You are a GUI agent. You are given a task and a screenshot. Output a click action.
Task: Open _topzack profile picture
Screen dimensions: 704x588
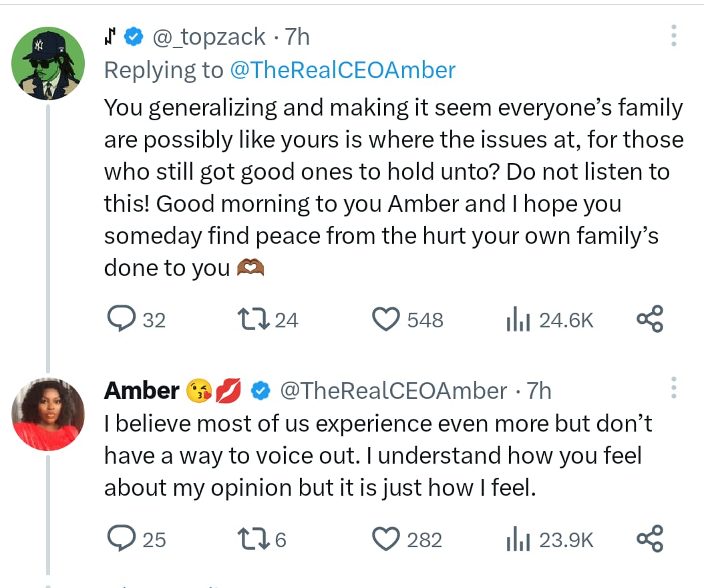coord(49,64)
